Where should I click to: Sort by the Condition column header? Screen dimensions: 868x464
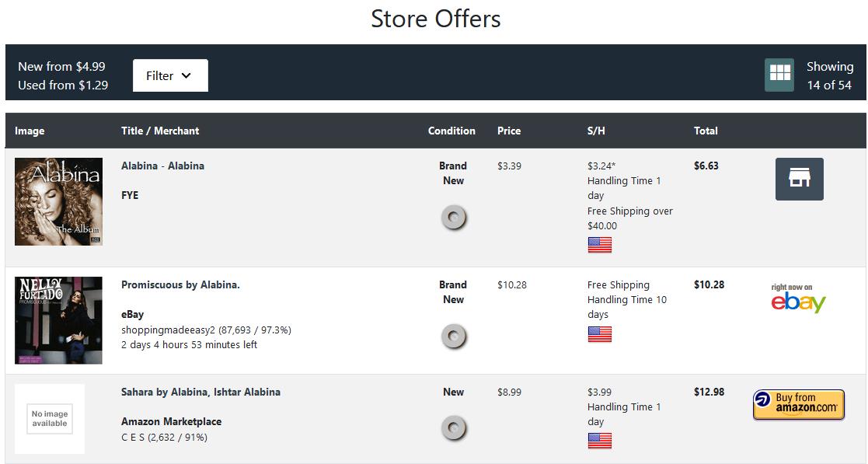tap(451, 131)
